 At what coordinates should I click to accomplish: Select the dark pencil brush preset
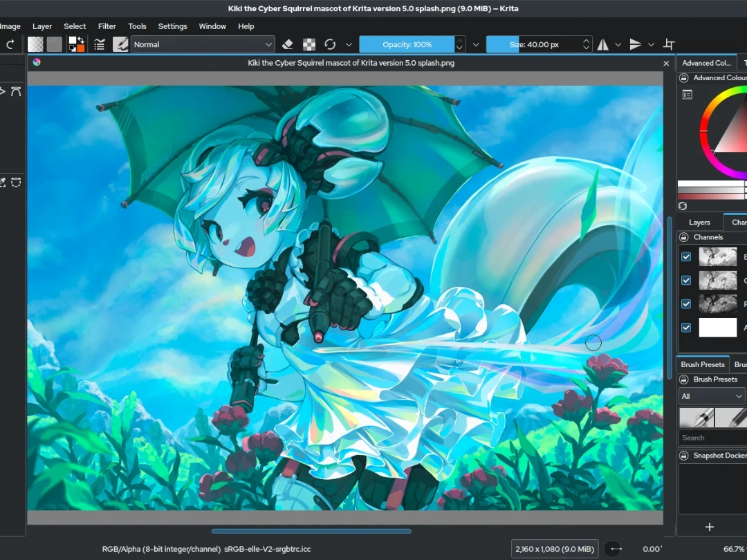tap(731, 418)
